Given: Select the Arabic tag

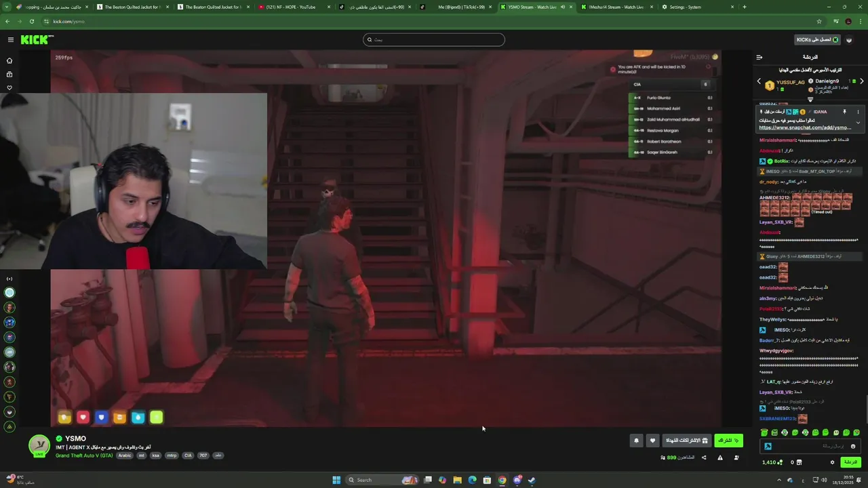Looking at the screenshot, I should (125, 455).
